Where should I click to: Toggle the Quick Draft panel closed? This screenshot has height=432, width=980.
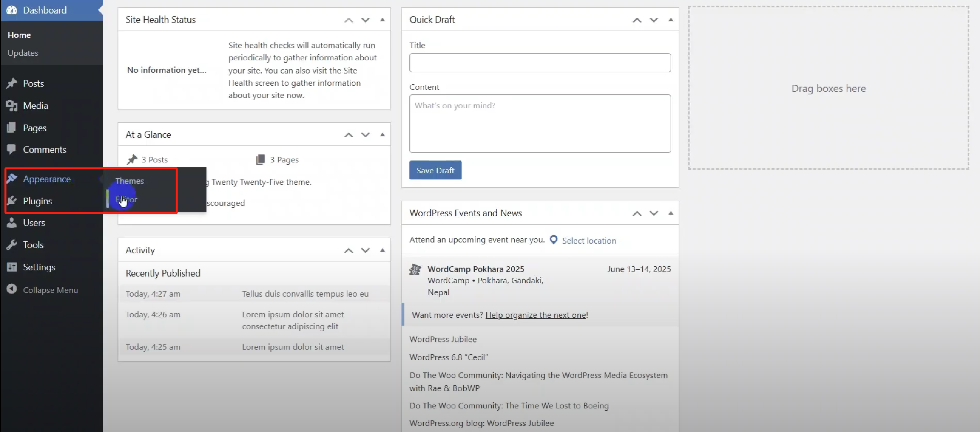click(670, 20)
